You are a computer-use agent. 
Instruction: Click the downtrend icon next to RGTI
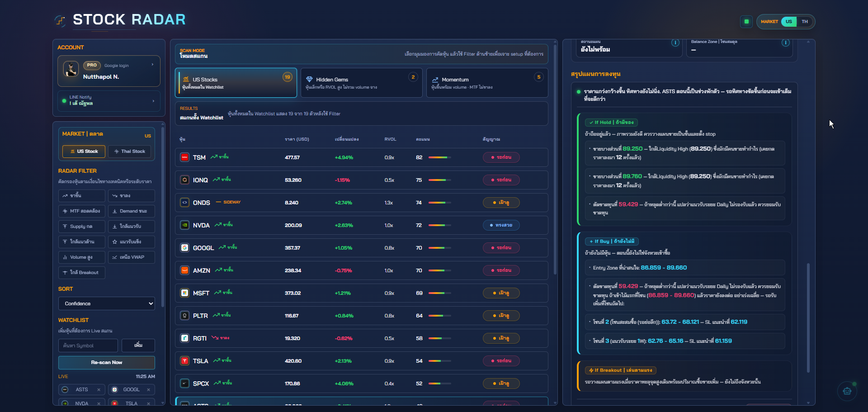pos(215,338)
